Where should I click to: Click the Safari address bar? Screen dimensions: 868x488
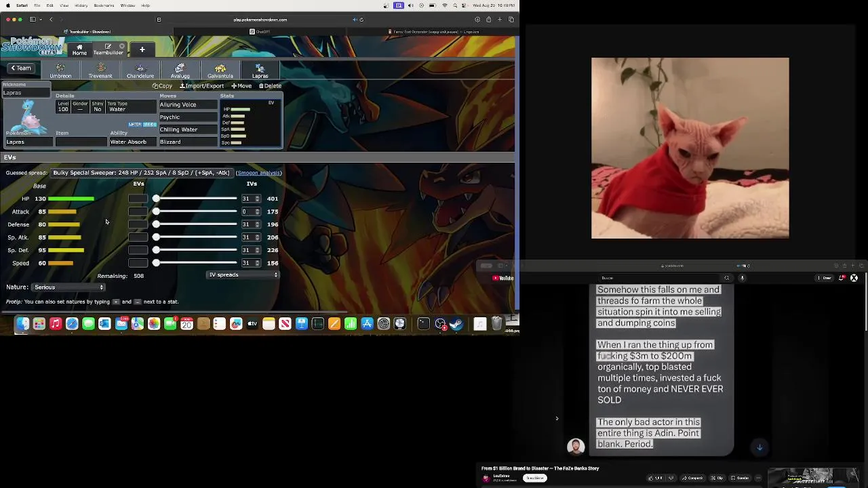[260, 20]
